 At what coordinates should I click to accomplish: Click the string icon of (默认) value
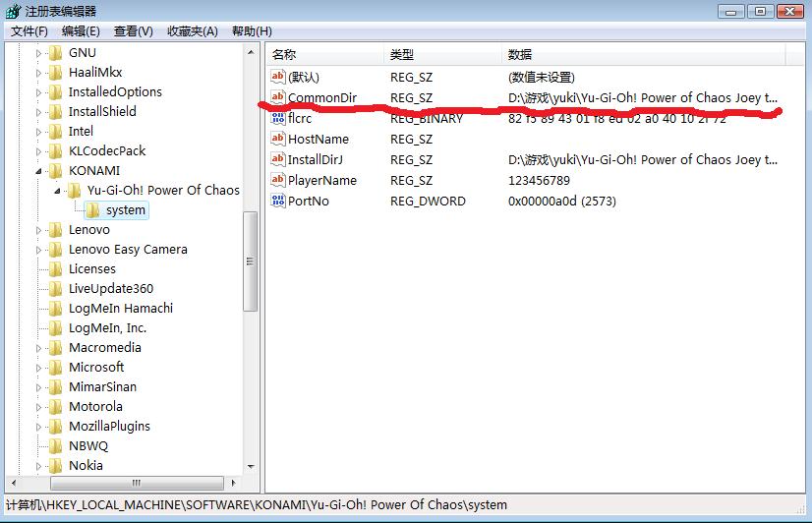[278, 77]
